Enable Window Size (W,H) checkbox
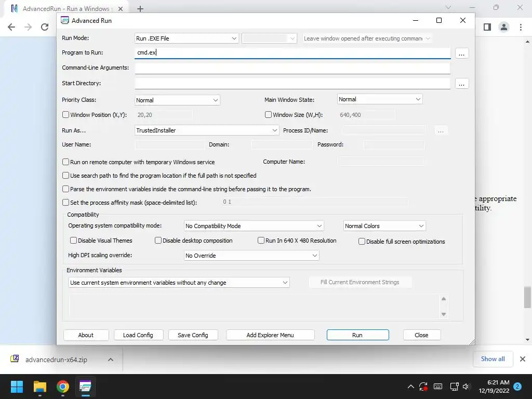Image resolution: width=532 pixels, height=399 pixels. coord(268,115)
